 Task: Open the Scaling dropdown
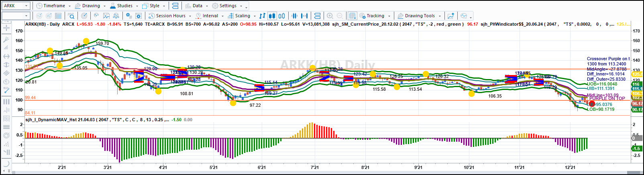pyautogui.click(x=242, y=16)
